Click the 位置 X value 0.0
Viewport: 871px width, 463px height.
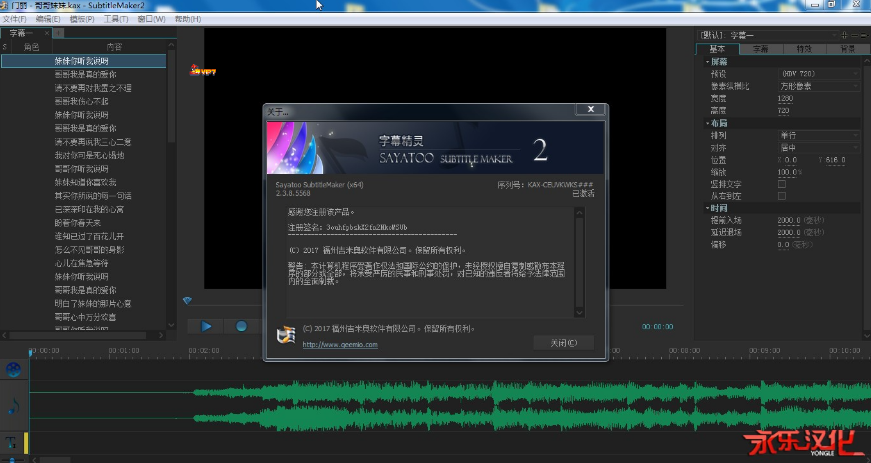click(790, 160)
